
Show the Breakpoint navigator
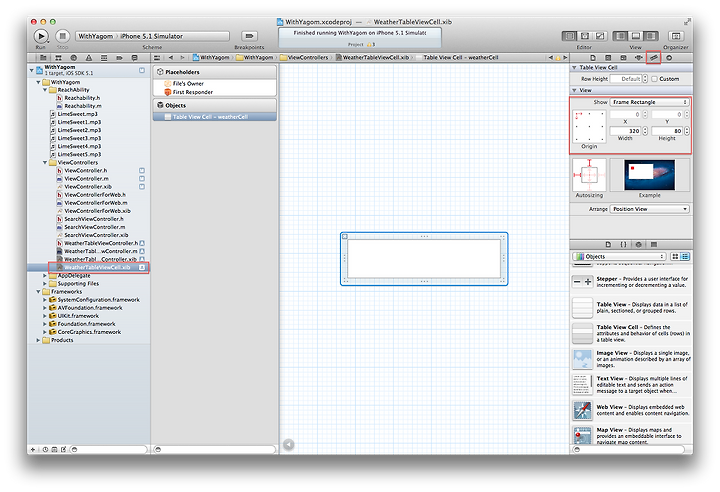pos(119,58)
